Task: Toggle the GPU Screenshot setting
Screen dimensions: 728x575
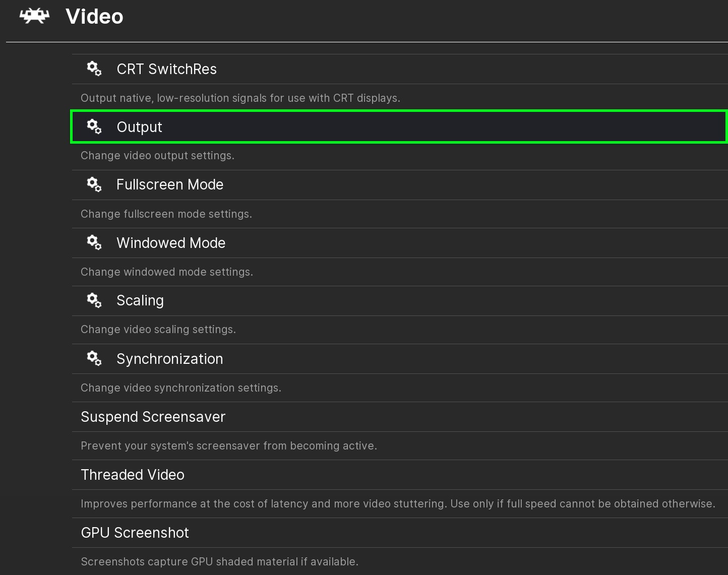Action: tap(135, 533)
